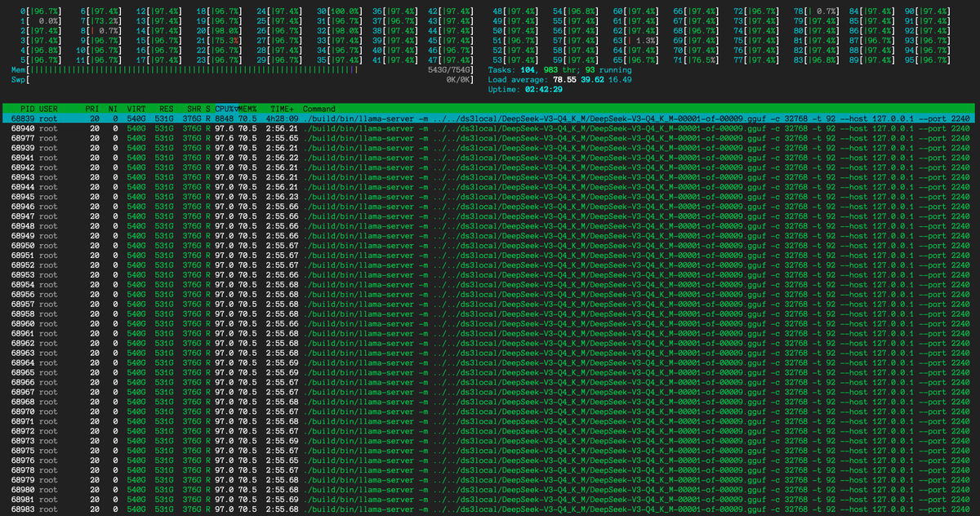Select process row with PID 68950
Image resolution: width=980 pixels, height=516 pixels.
[x=490, y=246]
